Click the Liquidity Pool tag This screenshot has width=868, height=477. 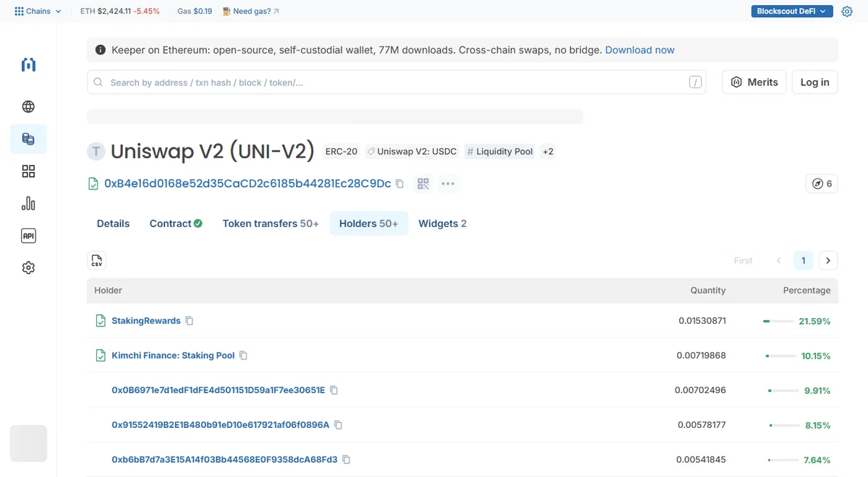500,152
